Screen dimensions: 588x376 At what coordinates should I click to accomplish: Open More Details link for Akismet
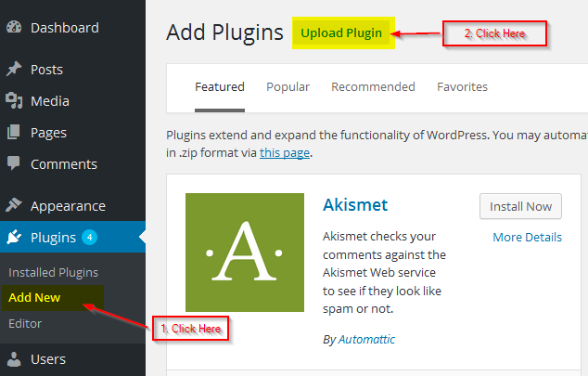pos(527,237)
